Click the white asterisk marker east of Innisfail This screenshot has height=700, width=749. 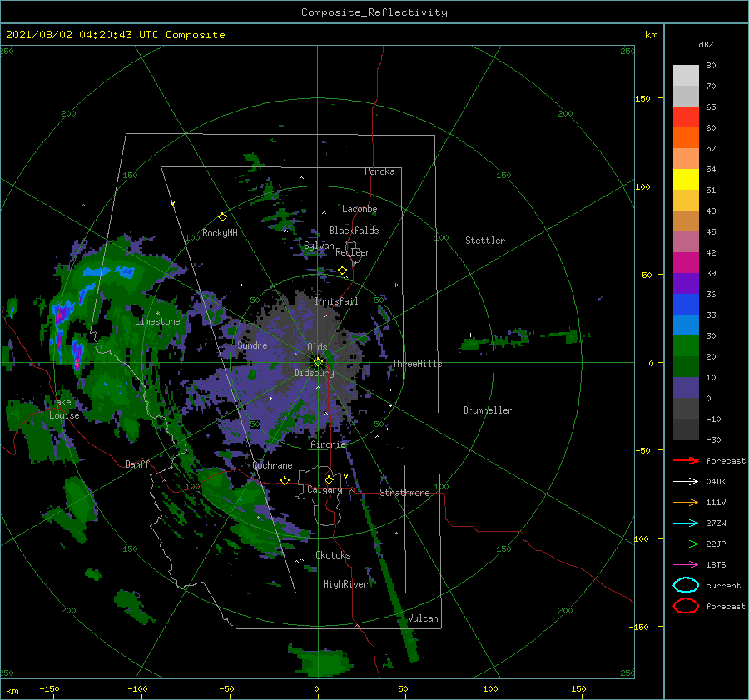(x=395, y=285)
